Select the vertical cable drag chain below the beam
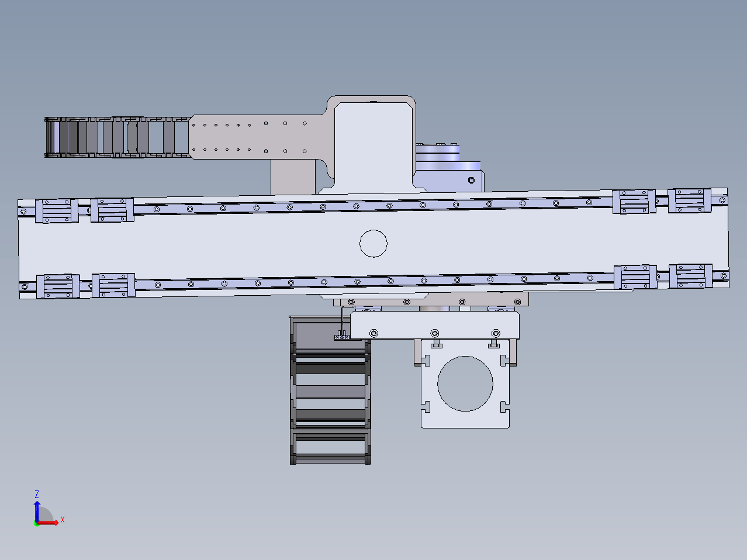 (x=330, y=390)
